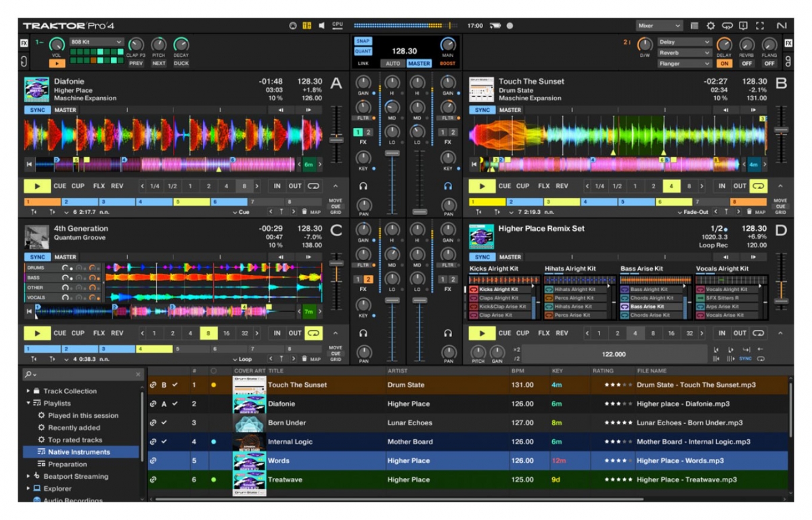Open the Delay effect selector dropdown
The height and width of the screenshot is (520, 812).
click(684, 42)
